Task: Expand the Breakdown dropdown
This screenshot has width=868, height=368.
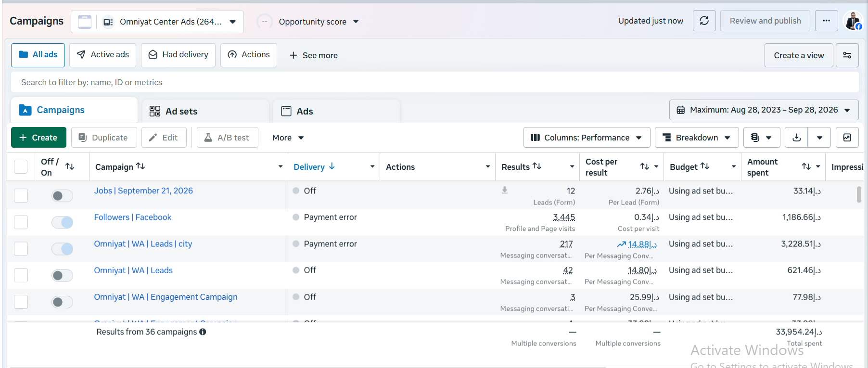Action: point(697,138)
